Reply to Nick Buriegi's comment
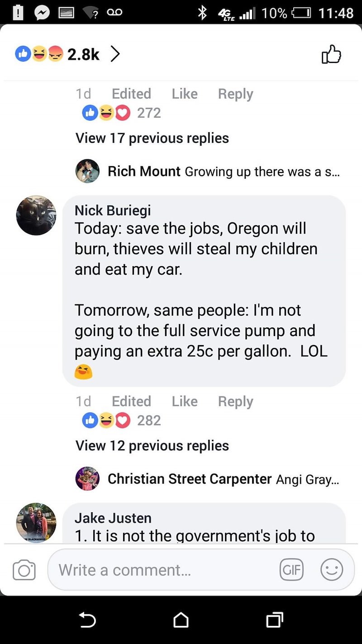Image resolution: width=362 pixels, height=644 pixels. 235,401
